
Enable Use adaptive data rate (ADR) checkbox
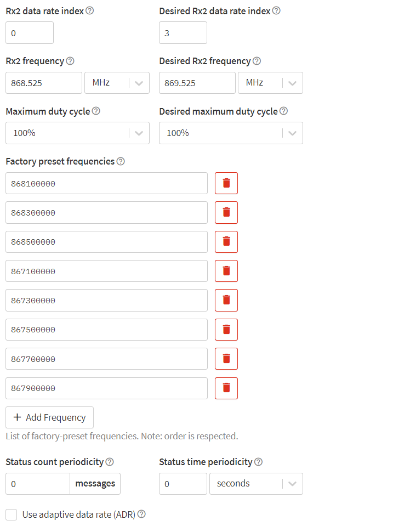coord(11,514)
